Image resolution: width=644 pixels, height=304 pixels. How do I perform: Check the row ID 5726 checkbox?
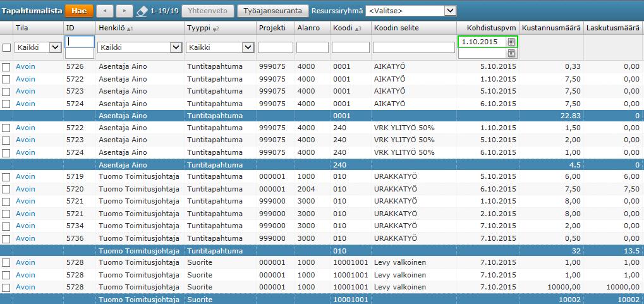point(6,66)
